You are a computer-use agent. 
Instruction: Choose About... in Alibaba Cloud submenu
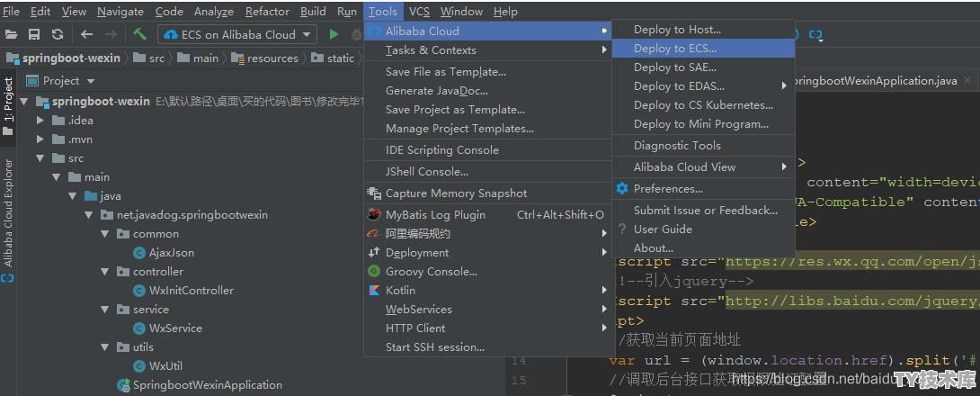703,247
